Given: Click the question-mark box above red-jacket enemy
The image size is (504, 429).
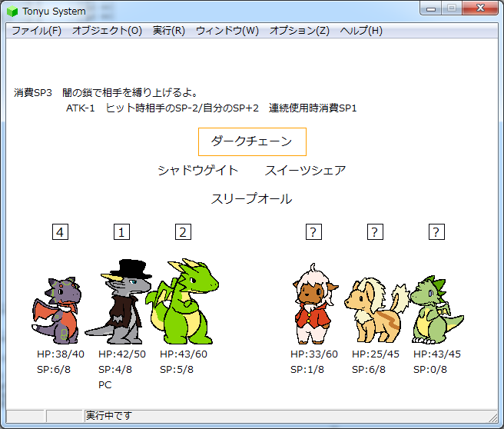Looking at the screenshot, I should (313, 232).
